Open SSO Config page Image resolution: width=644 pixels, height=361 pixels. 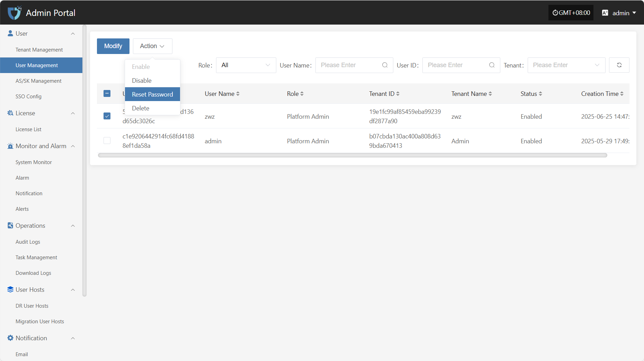point(41,96)
